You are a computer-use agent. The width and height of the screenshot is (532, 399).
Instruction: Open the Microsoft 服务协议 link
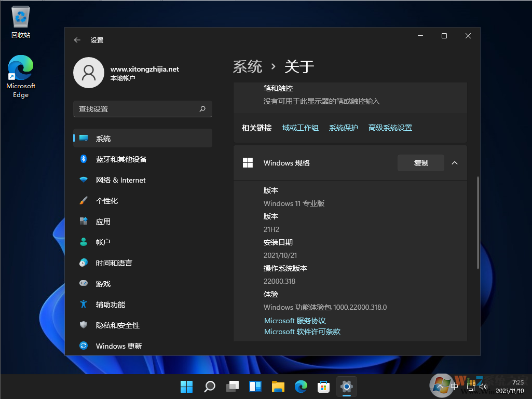(294, 321)
